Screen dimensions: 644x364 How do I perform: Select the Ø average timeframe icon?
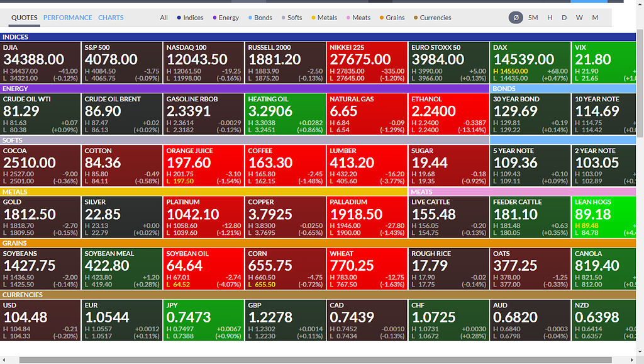point(515,18)
